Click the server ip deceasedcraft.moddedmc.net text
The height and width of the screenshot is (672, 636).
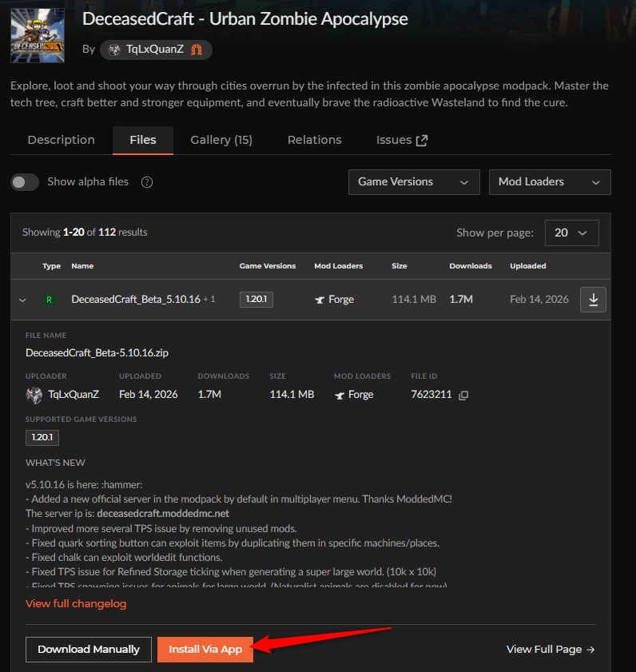(x=163, y=514)
